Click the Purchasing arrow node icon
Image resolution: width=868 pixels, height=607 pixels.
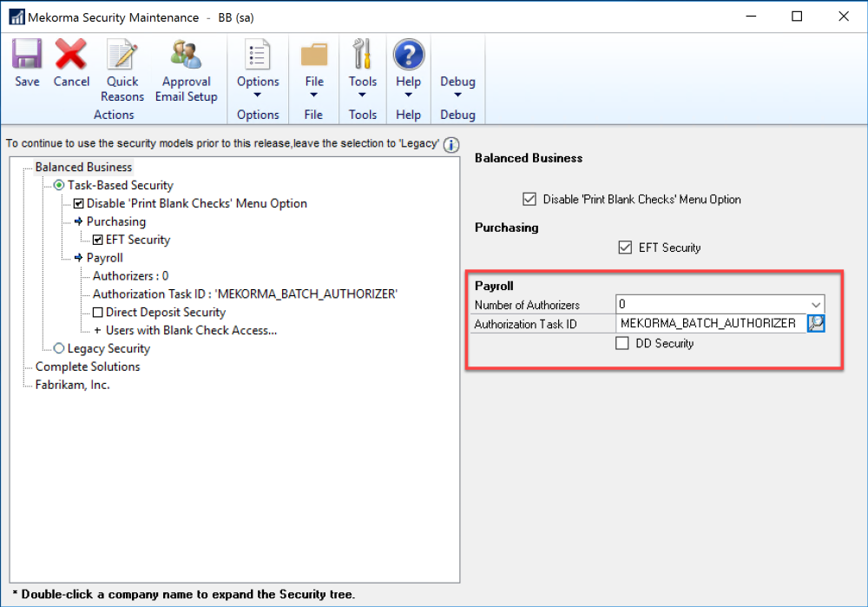(x=78, y=221)
